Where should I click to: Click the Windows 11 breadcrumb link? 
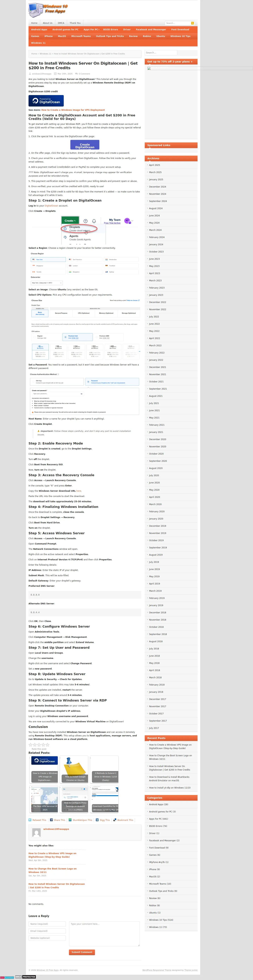click(x=45, y=54)
